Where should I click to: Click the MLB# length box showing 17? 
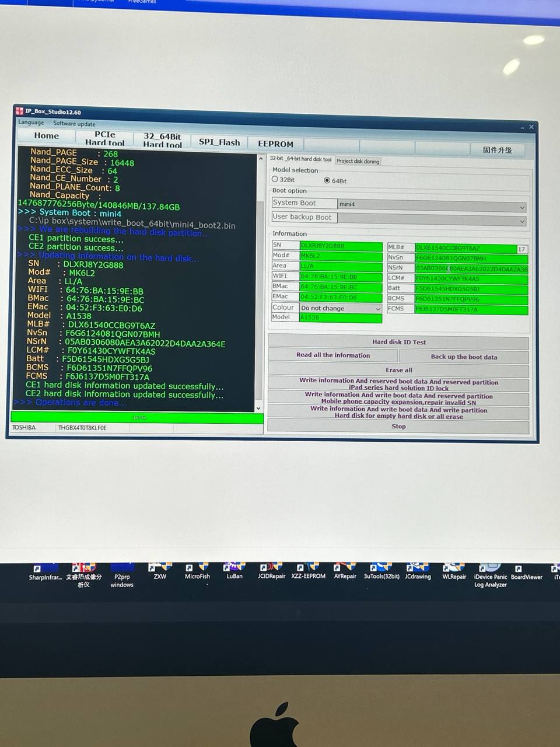[522, 249]
